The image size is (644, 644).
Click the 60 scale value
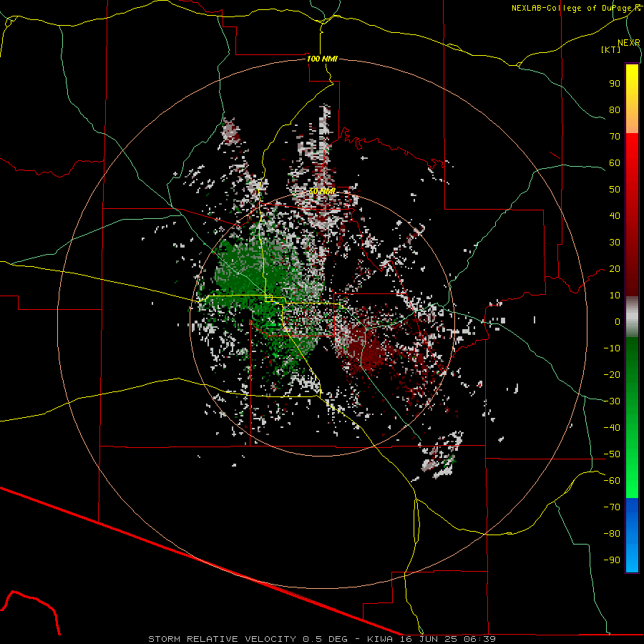pos(615,163)
